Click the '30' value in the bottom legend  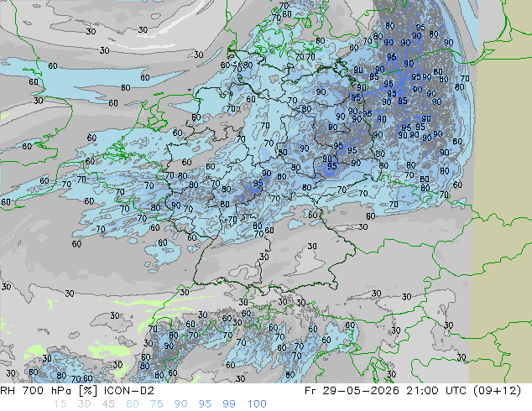click(84, 404)
